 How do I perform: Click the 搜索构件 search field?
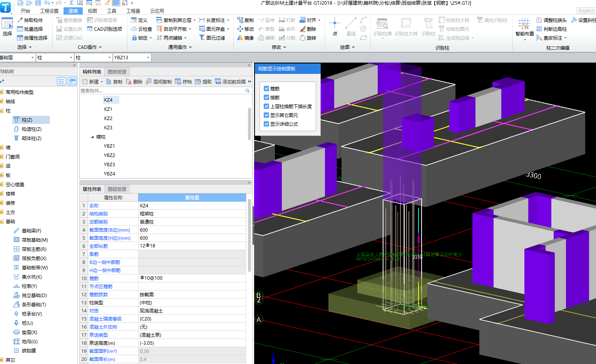click(165, 90)
